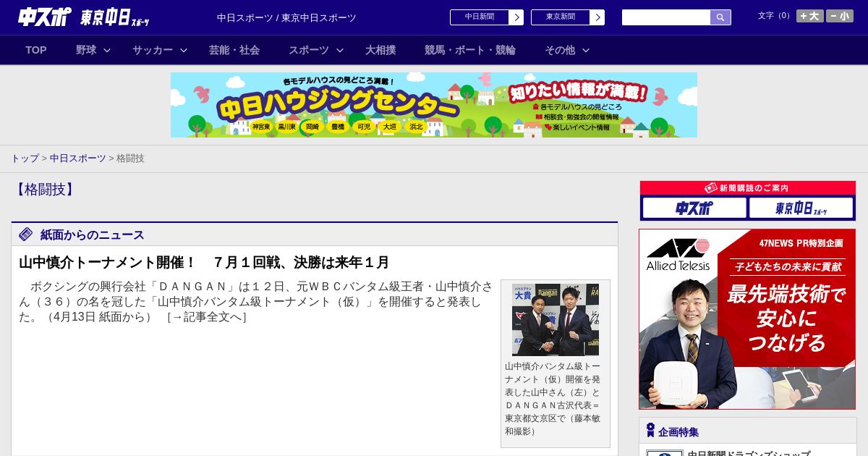Click the 企画特集 section heading
The image size is (868, 456).
(678, 431)
